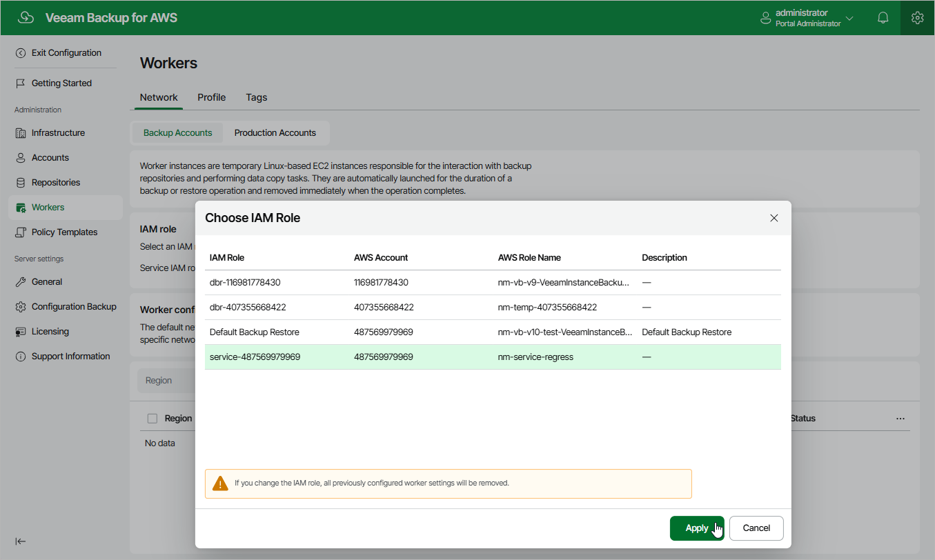Collapse the sidebar with the bottom arrow icon
935x560 pixels.
click(21, 541)
